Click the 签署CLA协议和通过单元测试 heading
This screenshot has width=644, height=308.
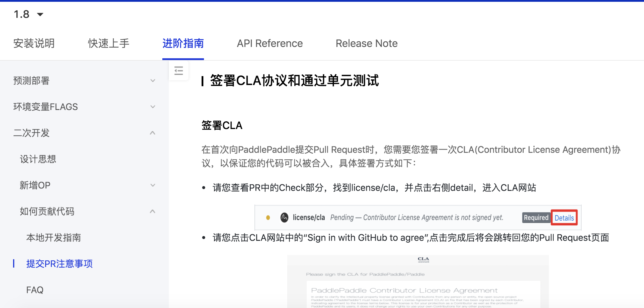click(294, 81)
